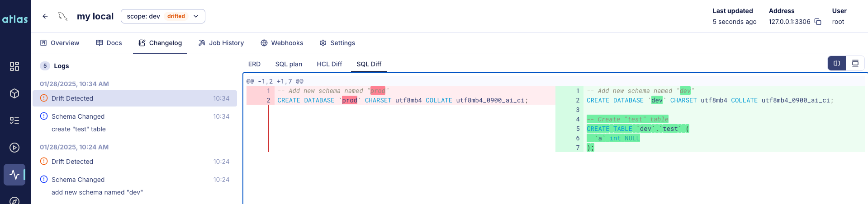The width and height of the screenshot is (868, 204).
Task: Switch to the Docs tab
Action: [109, 43]
